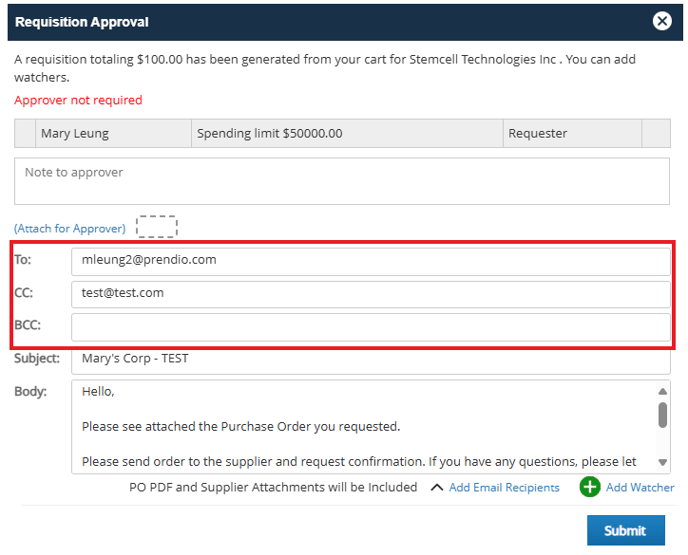Click the CC field containing test@test.com

(x=371, y=294)
